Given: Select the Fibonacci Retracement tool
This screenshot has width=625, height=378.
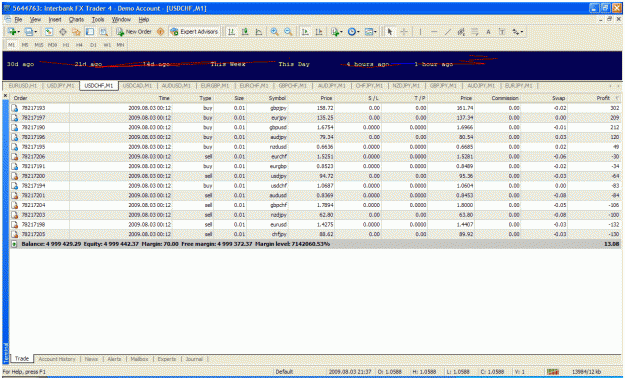Looking at the screenshot, I should pyautogui.click(x=475, y=32).
